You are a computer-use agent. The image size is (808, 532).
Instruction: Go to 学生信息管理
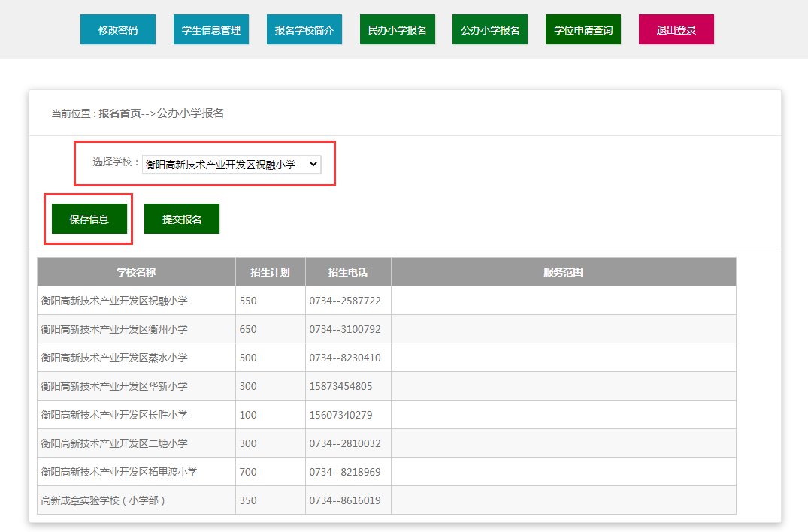pyautogui.click(x=211, y=30)
